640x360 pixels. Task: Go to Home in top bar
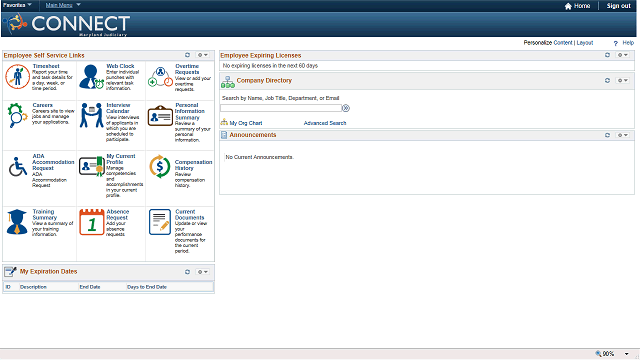click(x=577, y=6)
